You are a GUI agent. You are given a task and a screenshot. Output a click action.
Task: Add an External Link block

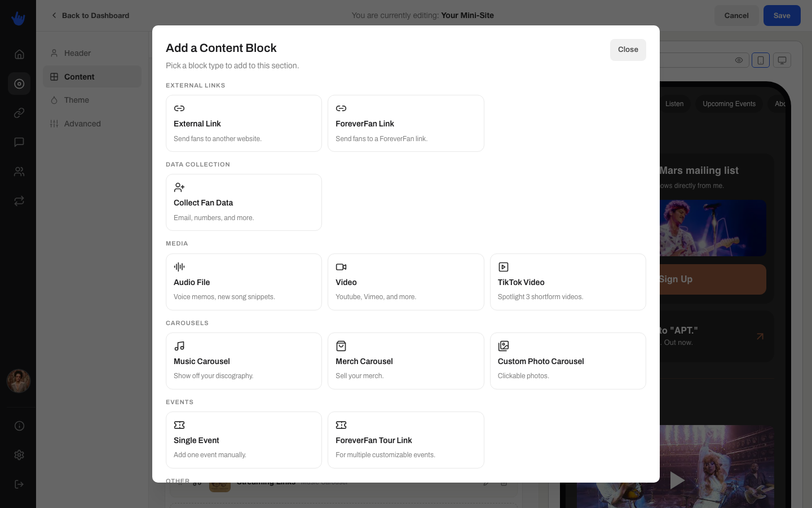244,123
